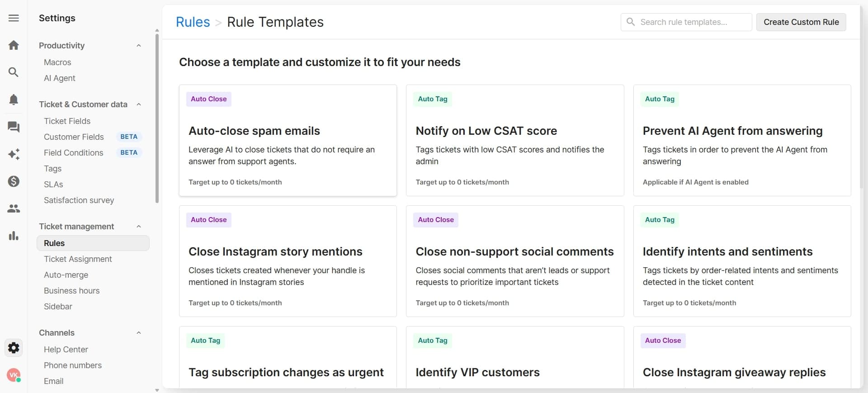
Task: Open the customers people icon
Action: point(14,208)
